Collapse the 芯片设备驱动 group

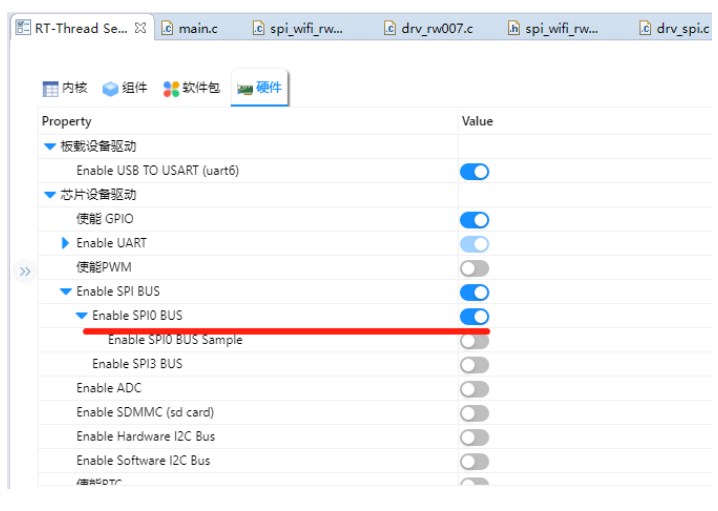point(49,195)
